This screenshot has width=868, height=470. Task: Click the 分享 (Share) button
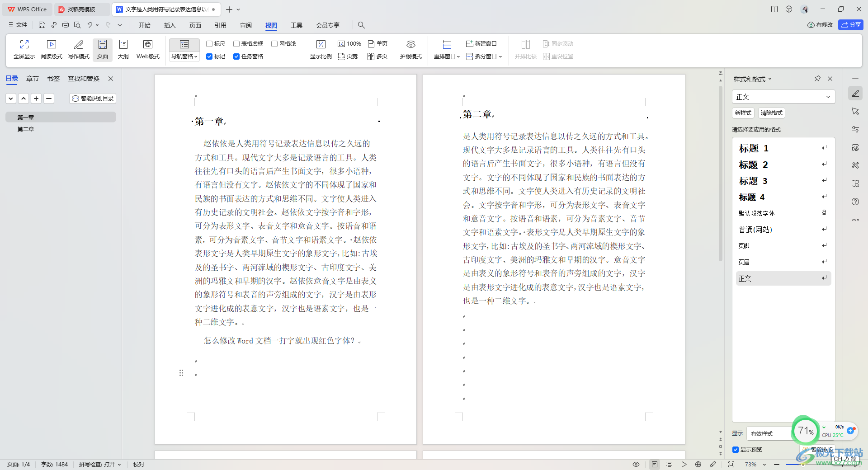point(851,25)
